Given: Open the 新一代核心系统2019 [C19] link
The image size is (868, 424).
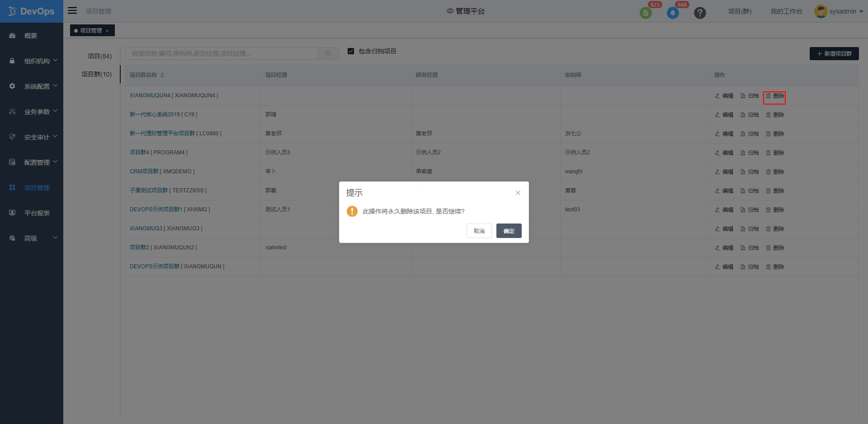Looking at the screenshot, I should click(x=164, y=114).
